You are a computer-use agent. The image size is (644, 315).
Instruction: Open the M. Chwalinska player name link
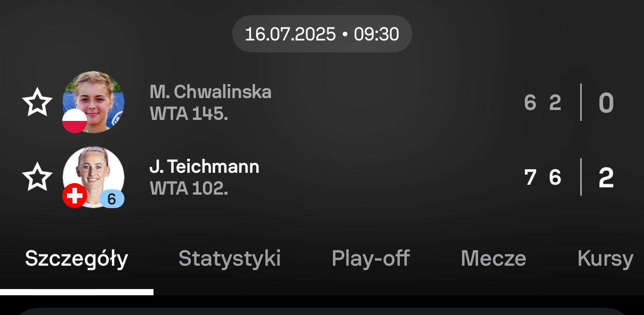pyautogui.click(x=210, y=92)
